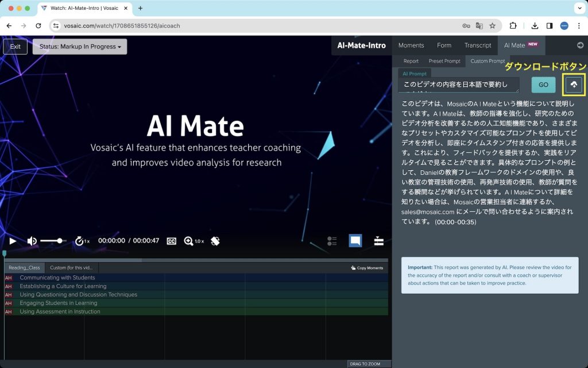Bookmark page with star icon
Screen dimensions: 588x368
pos(492,26)
